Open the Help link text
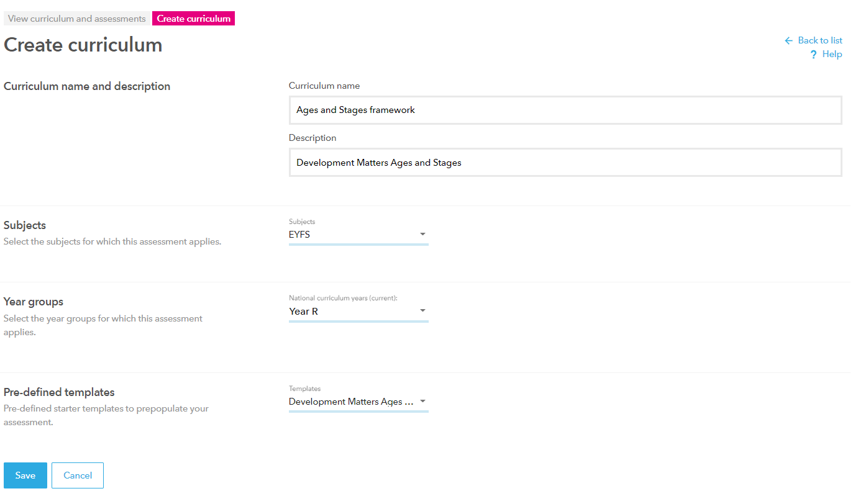Viewport: 858px width, 504px height. coord(832,54)
